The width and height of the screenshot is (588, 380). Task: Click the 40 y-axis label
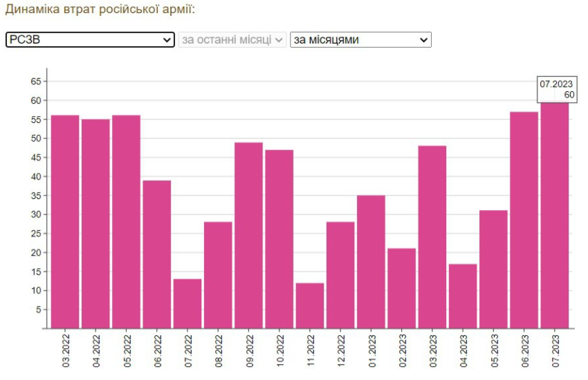click(36, 176)
